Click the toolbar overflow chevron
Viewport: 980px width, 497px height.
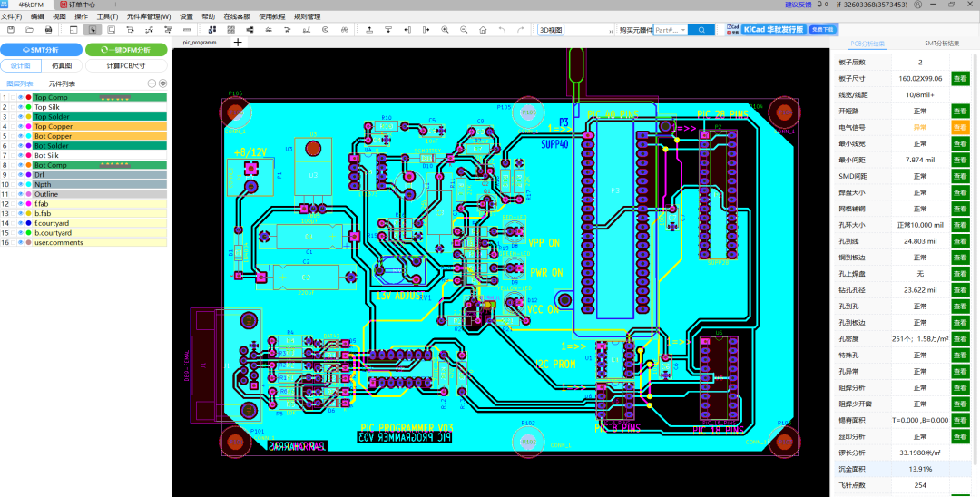[612, 29]
